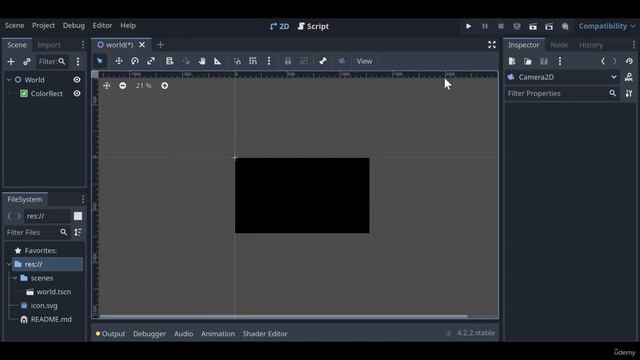Switch to the Script workspace
This screenshot has width=640, height=360.
pos(313,26)
